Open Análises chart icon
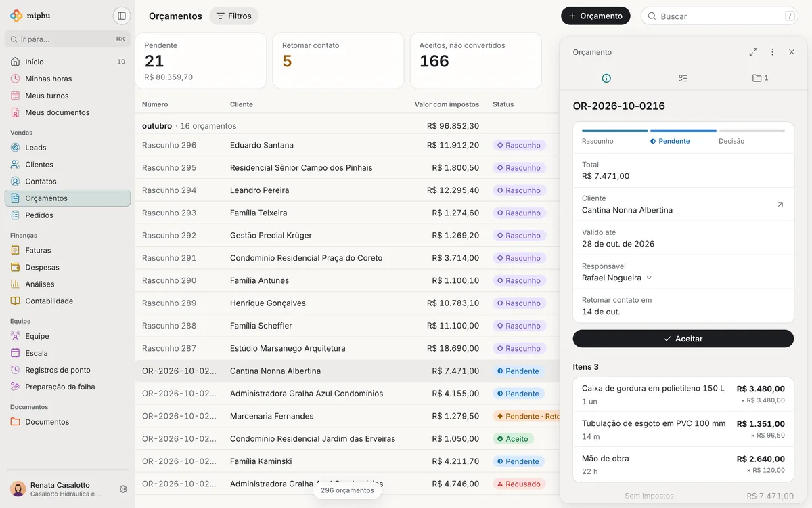812x508 pixels. 16,284
